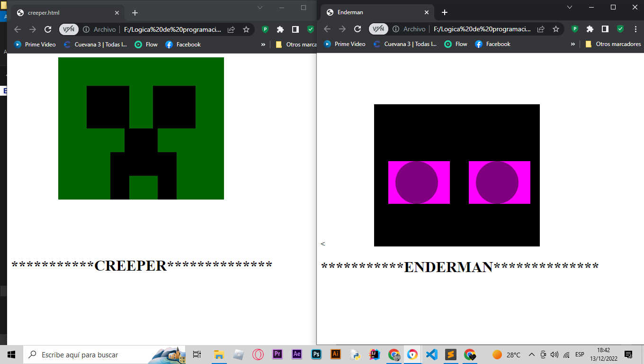Image resolution: width=644 pixels, height=364 pixels.
Task: Open the Chrome three-dot menu in Enderman window
Action: tap(635, 29)
